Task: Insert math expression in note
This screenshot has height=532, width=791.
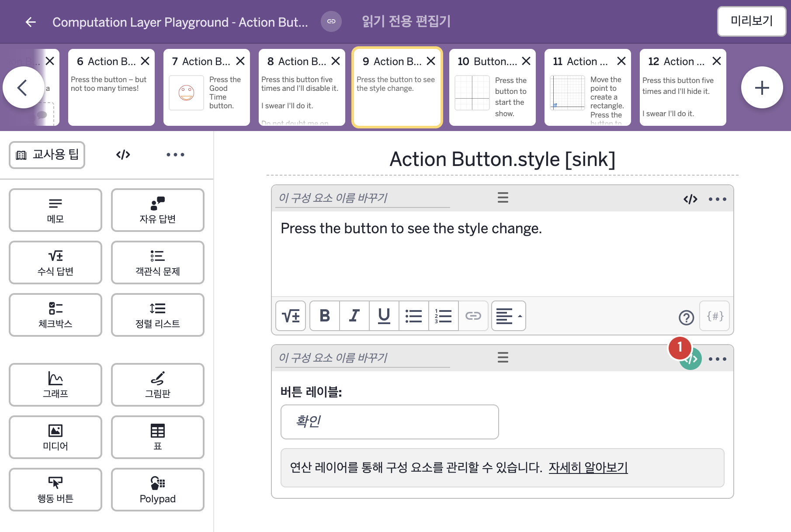Action: coord(291,316)
